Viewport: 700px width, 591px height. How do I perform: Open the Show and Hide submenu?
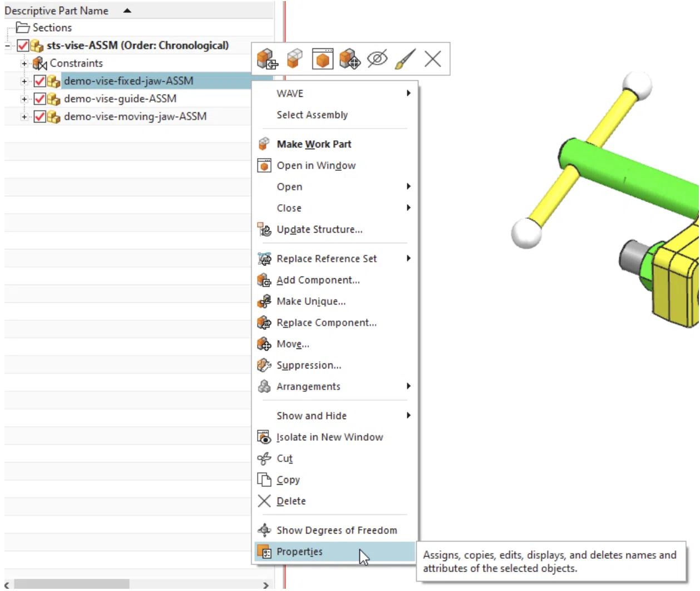[335, 416]
